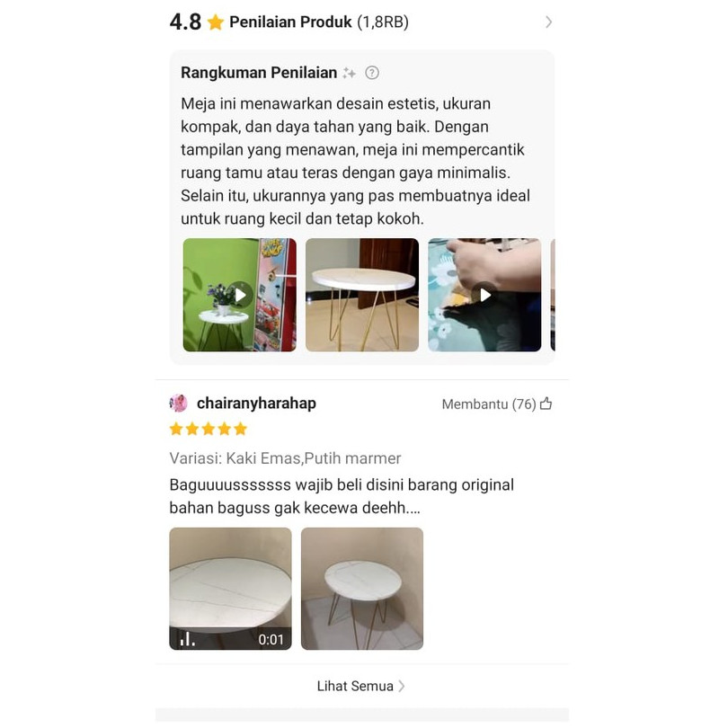Image resolution: width=728 pixels, height=728 pixels.
Task: Click the chevron next to Lihat Semua
Action: pos(402,687)
